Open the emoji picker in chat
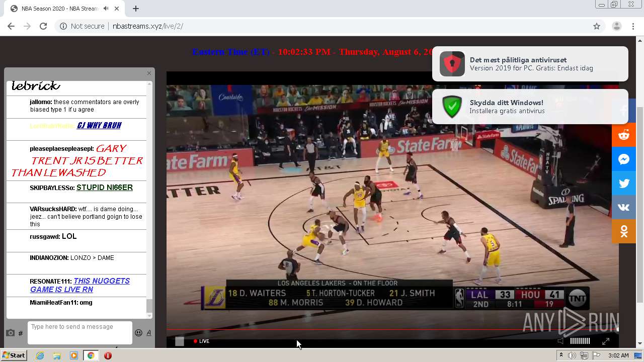This screenshot has width=644, height=362. (138, 333)
